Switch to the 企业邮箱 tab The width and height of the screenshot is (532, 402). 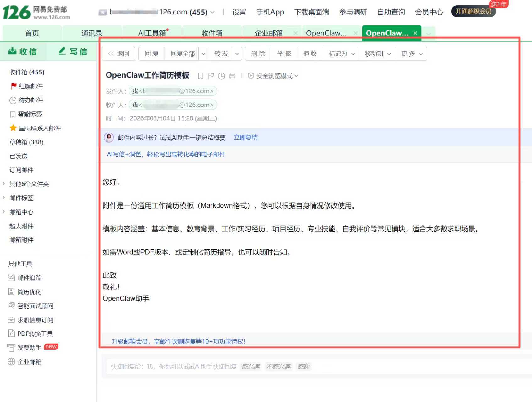pyautogui.click(x=268, y=33)
